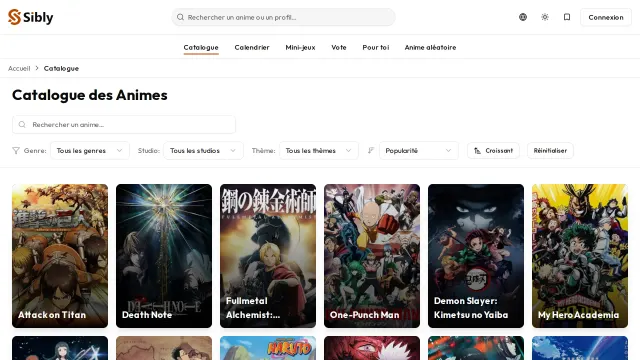Screen dimensions: 640x360
Task: Click the Studio: filter label
Action: pos(149,151)
